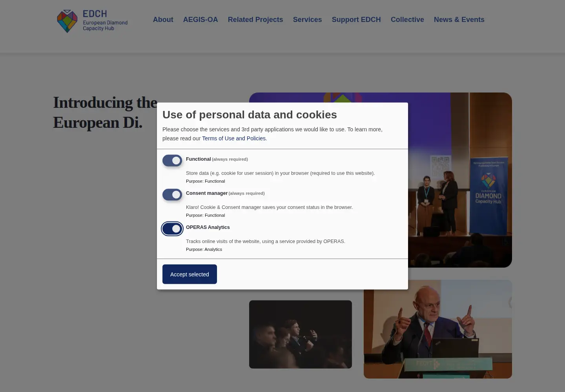
Task: Click the 'Introducing the European Di.' headline
Action: pyautogui.click(x=105, y=113)
